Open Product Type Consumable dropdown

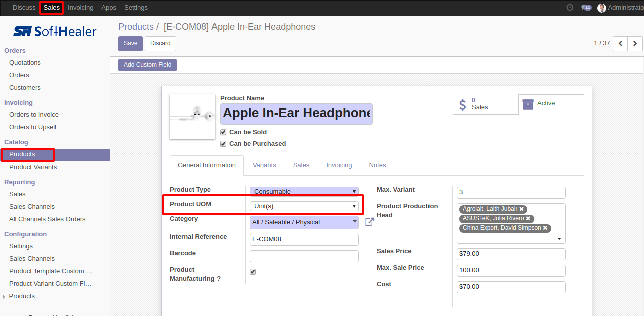[x=304, y=191]
